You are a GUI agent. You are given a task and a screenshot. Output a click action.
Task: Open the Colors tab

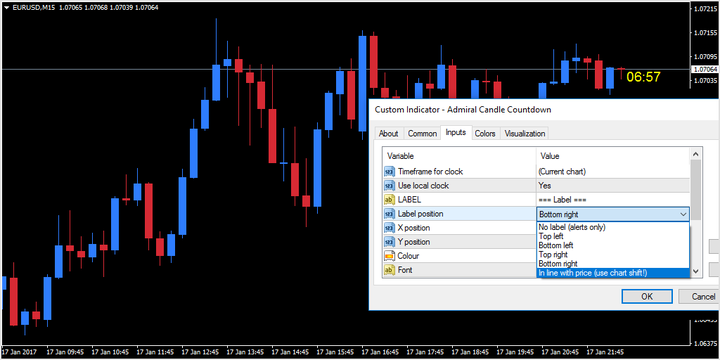[485, 134]
